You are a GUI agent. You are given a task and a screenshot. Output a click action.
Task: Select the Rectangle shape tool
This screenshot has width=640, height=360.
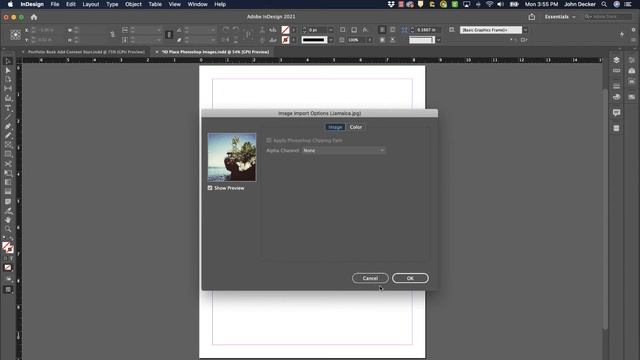tap(8, 154)
